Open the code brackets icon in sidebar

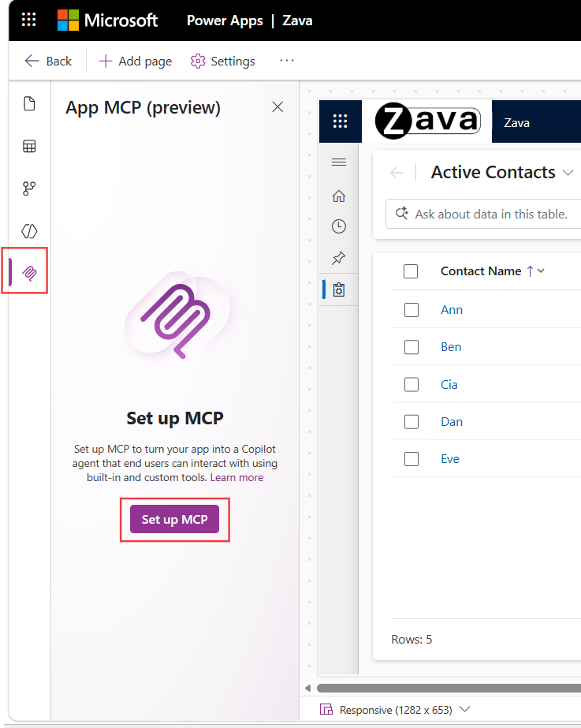pos(29,231)
